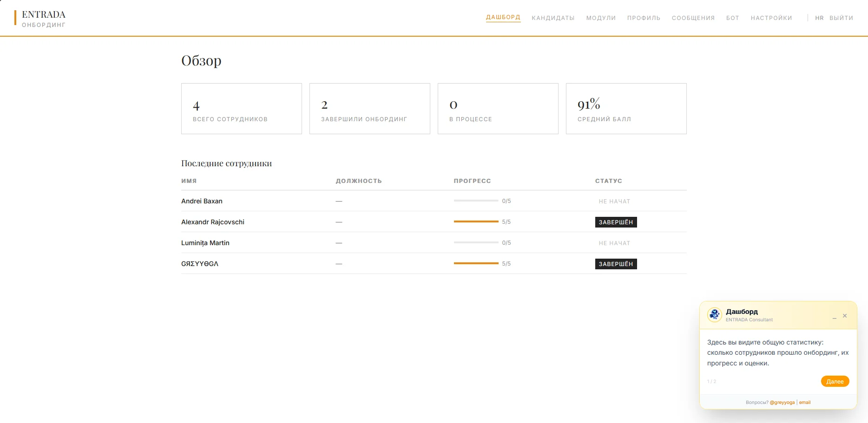Click the ENTRADA Онбординг logo
This screenshot has height=423, width=868.
pyautogui.click(x=40, y=19)
